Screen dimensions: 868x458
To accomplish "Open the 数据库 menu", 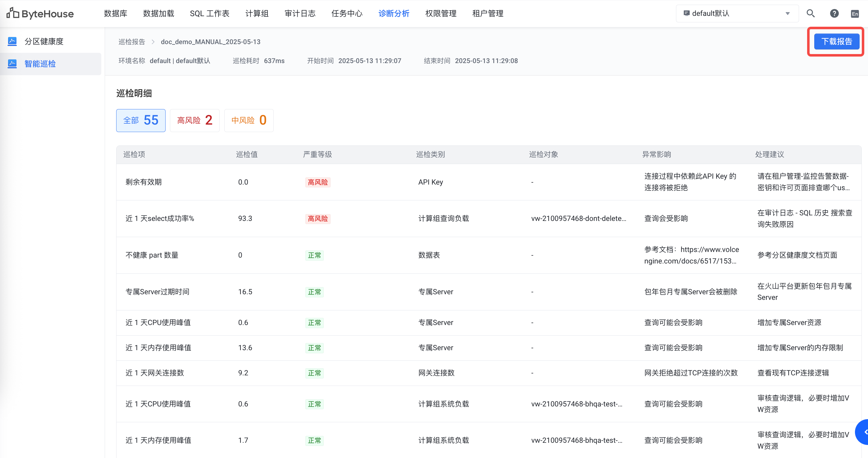I will 115,13.
